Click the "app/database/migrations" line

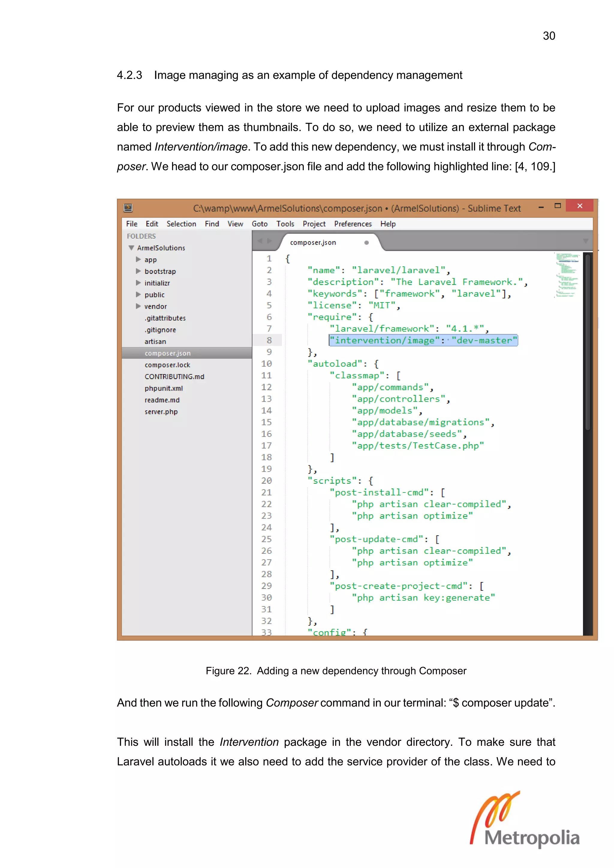pyautogui.click(x=423, y=422)
